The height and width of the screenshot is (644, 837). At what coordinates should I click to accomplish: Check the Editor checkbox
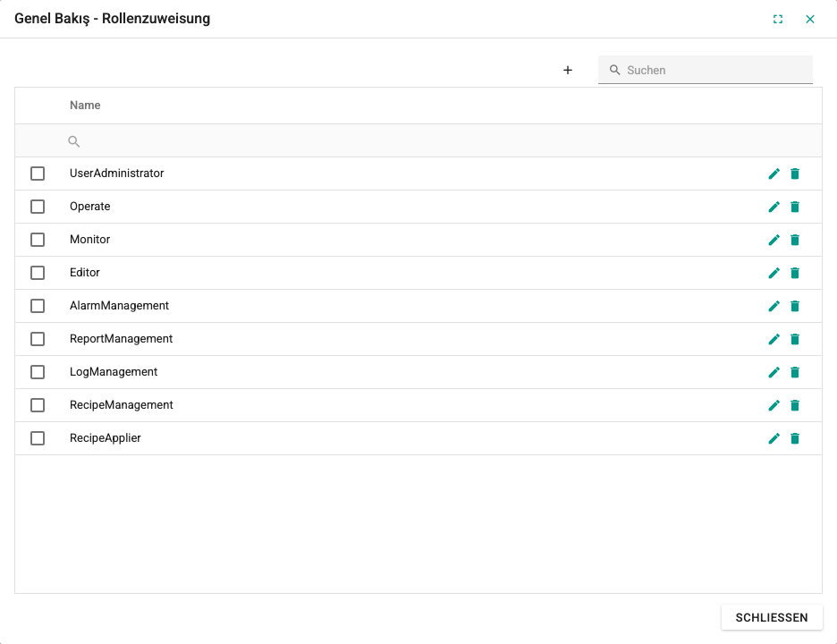click(38, 273)
